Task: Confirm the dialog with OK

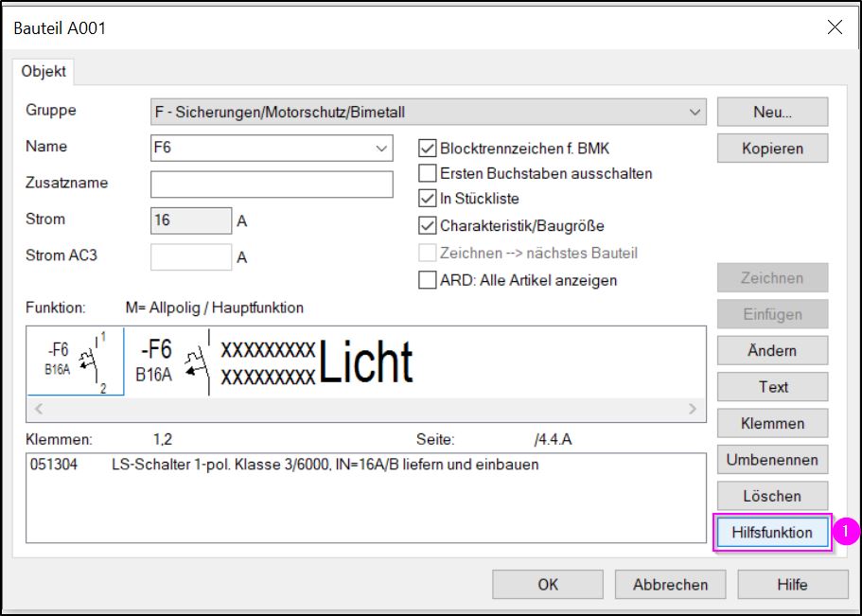Action: pyautogui.click(x=548, y=584)
